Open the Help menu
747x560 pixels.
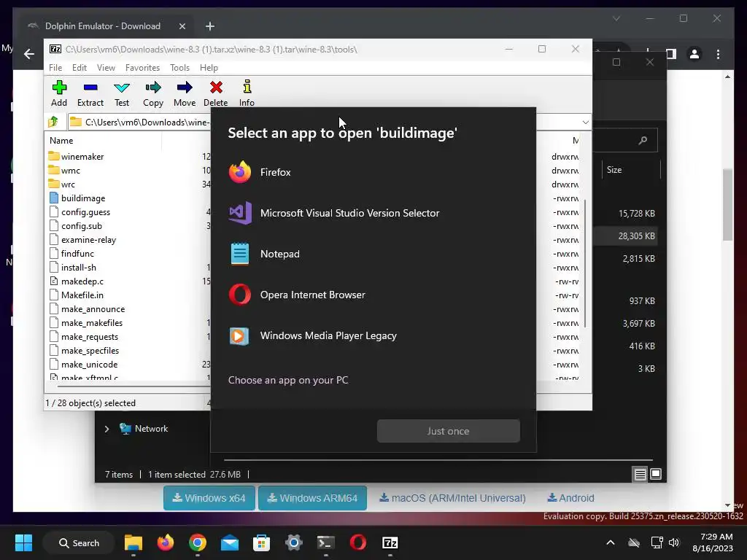tap(209, 68)
